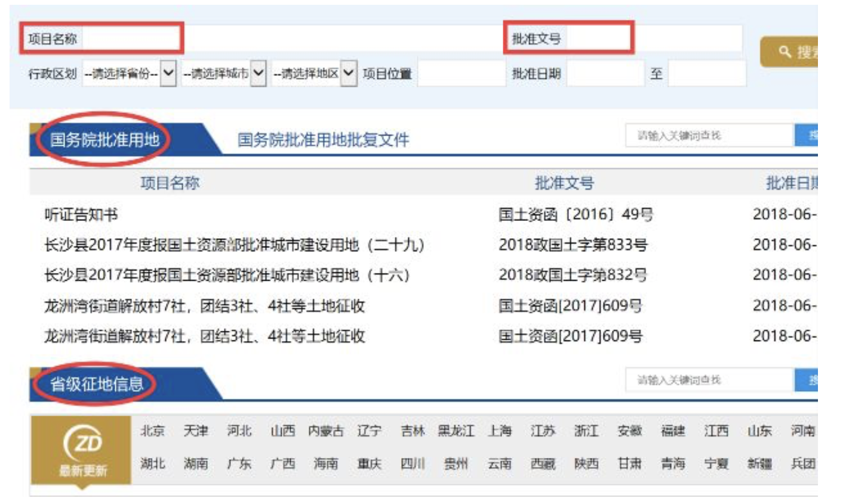
Task: Open the 请选择地区 district dropdown
Action: click(x=313, y=73)
